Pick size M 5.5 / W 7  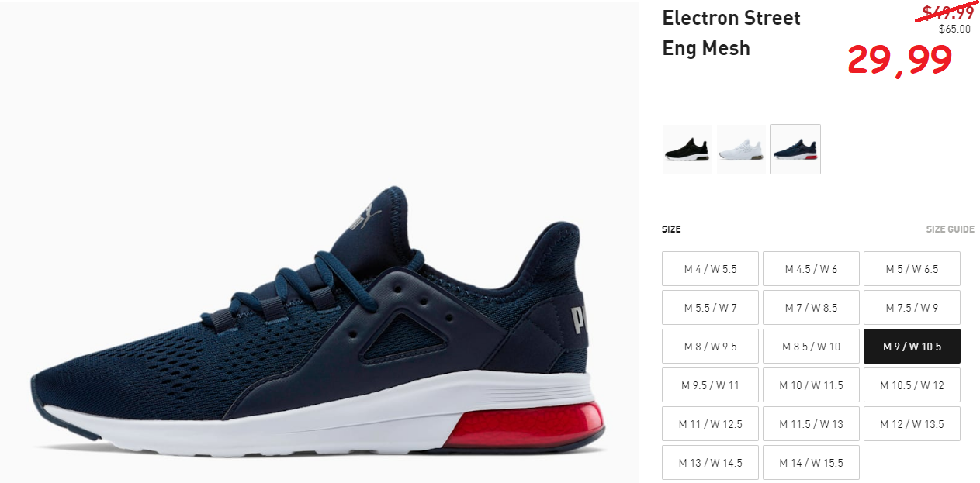click(711, 308)
